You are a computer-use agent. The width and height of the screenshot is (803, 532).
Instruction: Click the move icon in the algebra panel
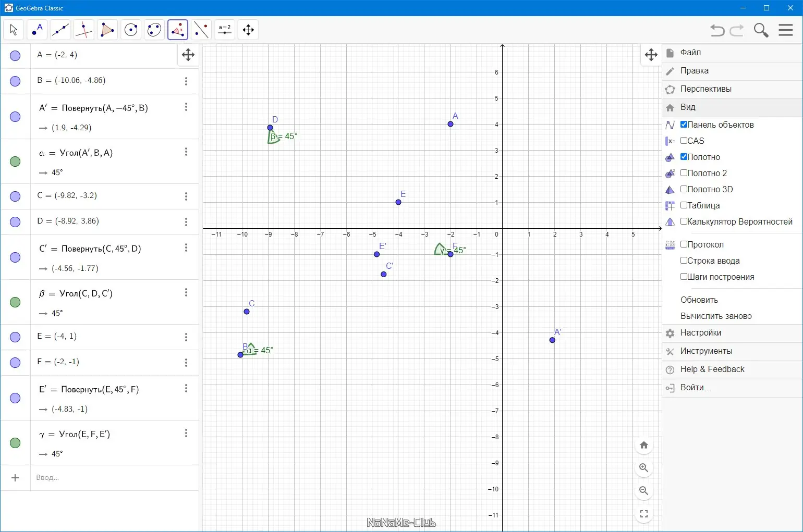(x=188, y=55)
